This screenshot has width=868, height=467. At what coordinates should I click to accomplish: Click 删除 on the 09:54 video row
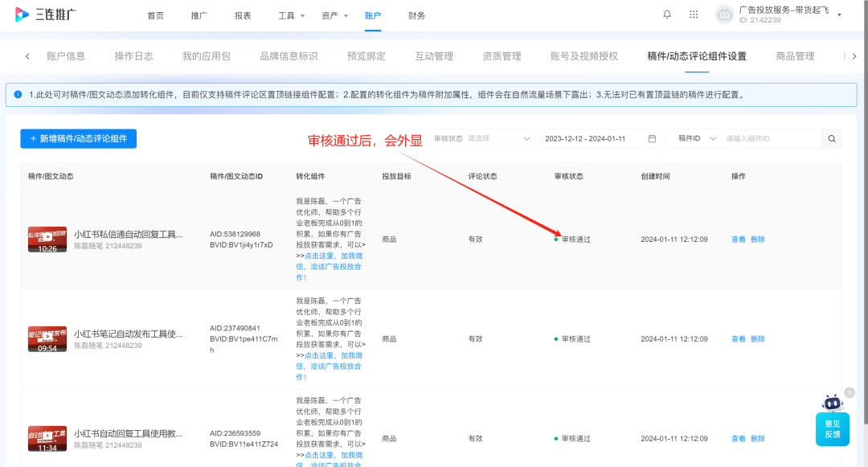click(x=758, y=339)
